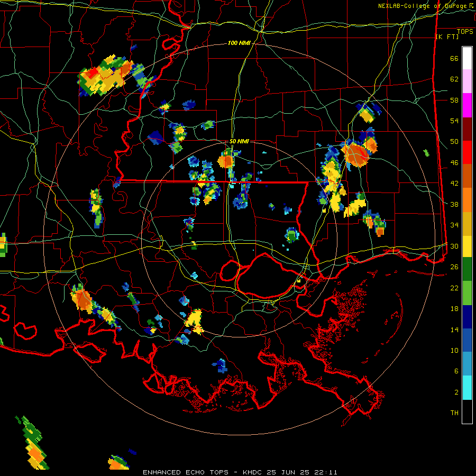Click the K FT units label

[447, 37]
